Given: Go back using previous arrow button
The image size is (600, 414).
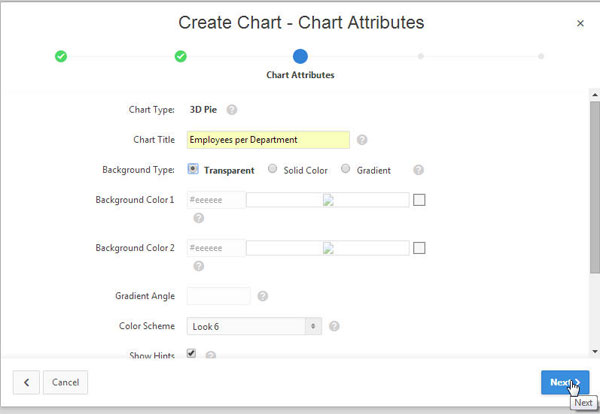Looking at the screenshot, I should [26, 382].
